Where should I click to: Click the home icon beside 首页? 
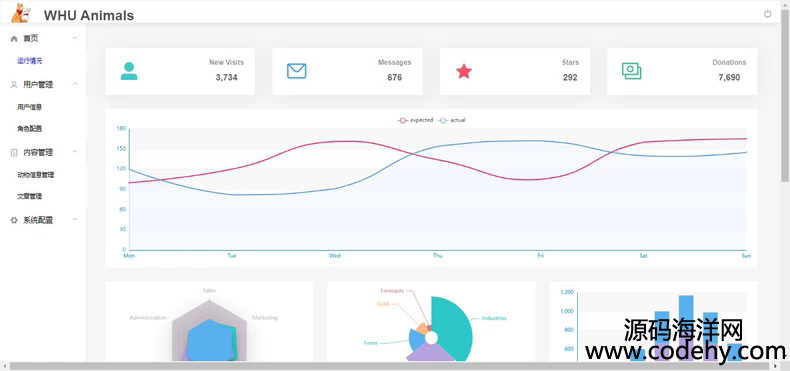point(14,39)
